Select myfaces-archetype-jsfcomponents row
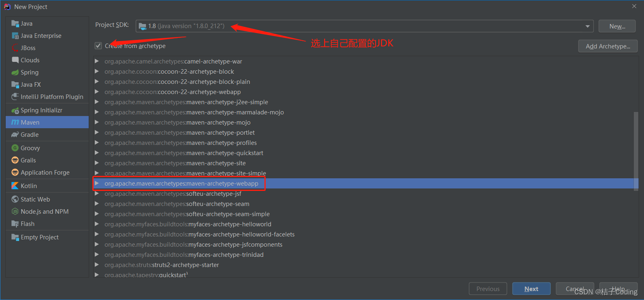Viewport: 644px width, 300px height. coord(365,245)
